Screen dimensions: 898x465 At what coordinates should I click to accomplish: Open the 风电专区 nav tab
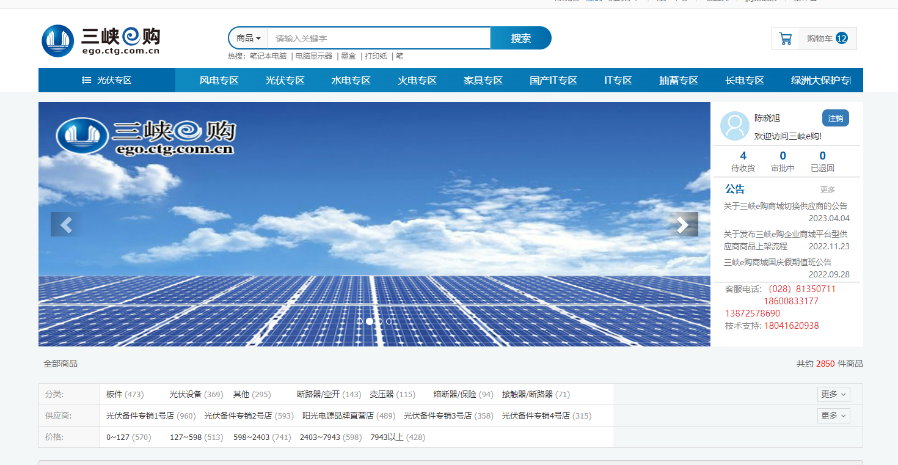point(219,80)
